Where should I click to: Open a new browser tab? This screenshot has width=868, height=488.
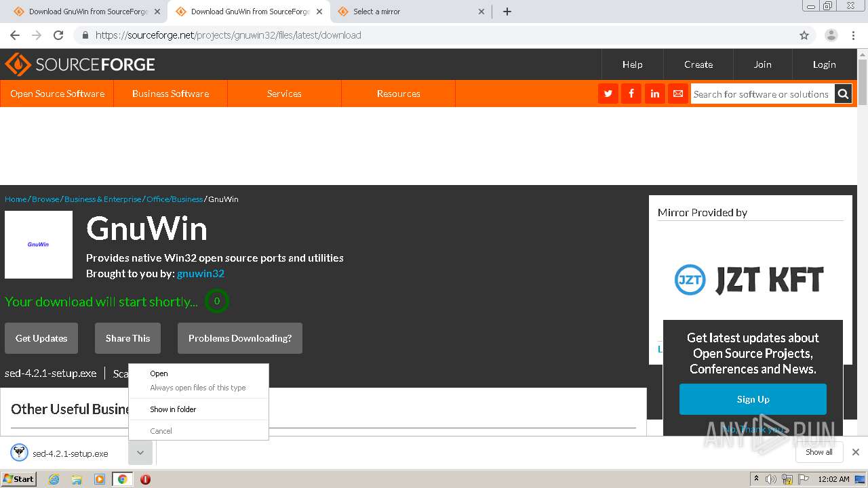pos(507,12)
